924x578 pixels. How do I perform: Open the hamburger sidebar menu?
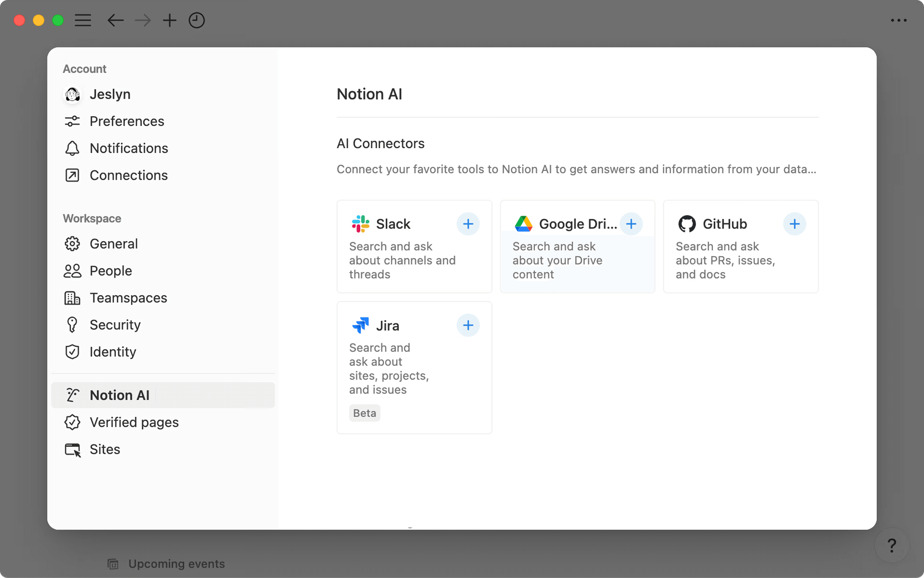point(83,20)
